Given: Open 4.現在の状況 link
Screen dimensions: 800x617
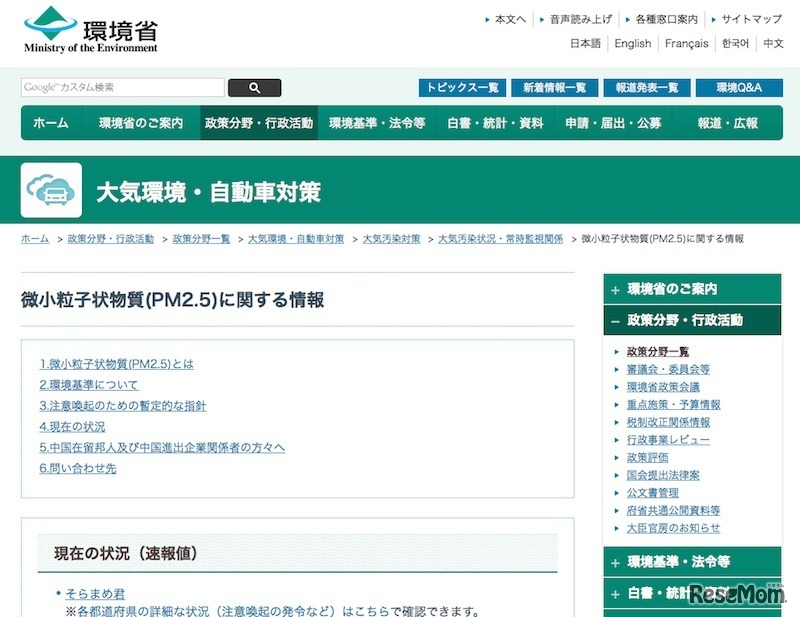Looking at the screenshot, I should tap(72, 427).
